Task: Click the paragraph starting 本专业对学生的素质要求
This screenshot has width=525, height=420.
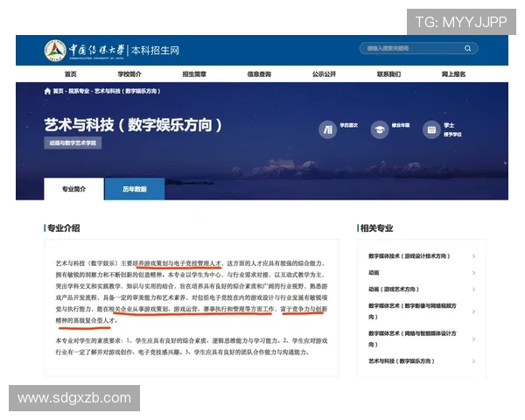Action: coord(192,346)
